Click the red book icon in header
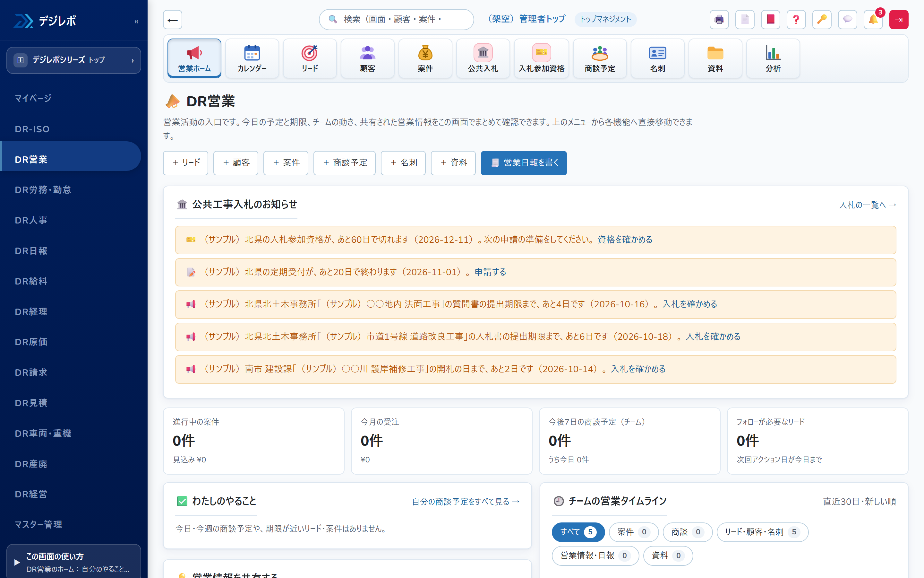This screenshot has width=924, height=578. 771,20
